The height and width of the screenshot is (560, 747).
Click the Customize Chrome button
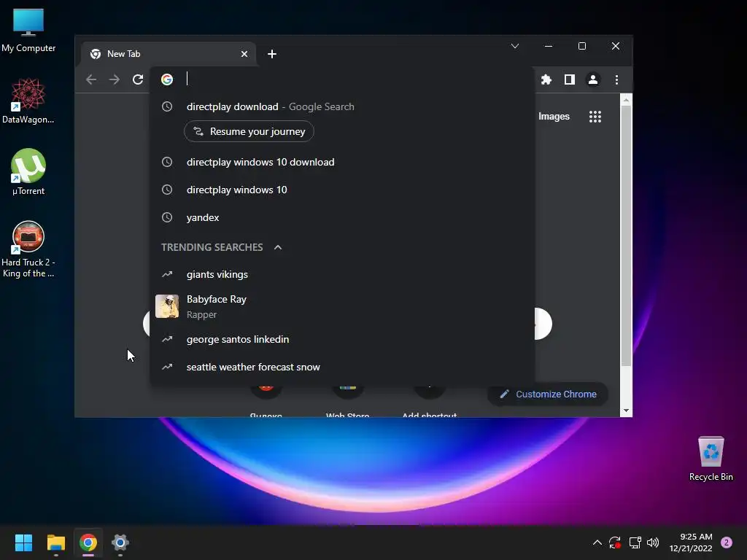pyautogui.click(x=547, y=394)
